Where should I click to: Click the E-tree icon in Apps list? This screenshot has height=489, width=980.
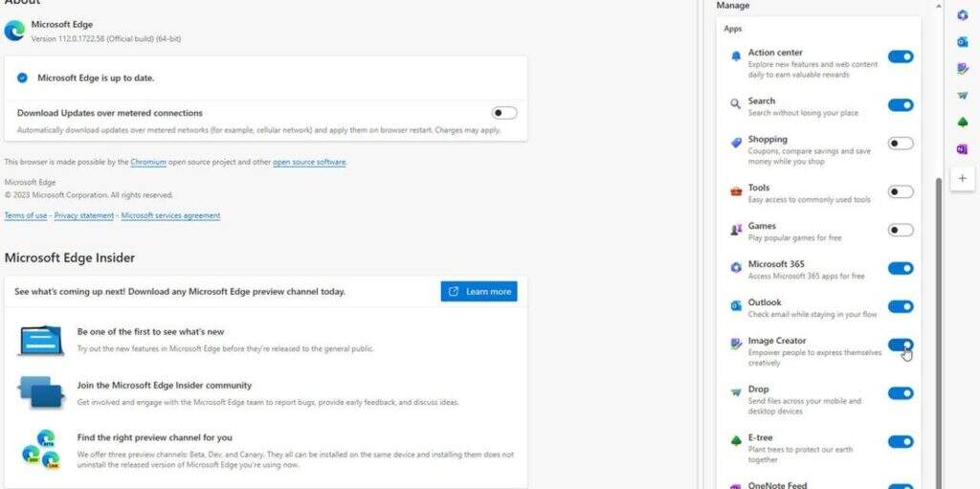(736, 441)
